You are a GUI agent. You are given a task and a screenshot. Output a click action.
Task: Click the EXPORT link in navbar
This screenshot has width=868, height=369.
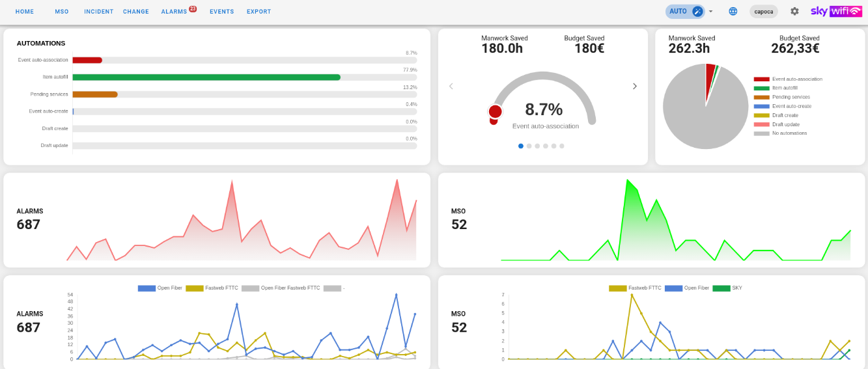point(259,12)
